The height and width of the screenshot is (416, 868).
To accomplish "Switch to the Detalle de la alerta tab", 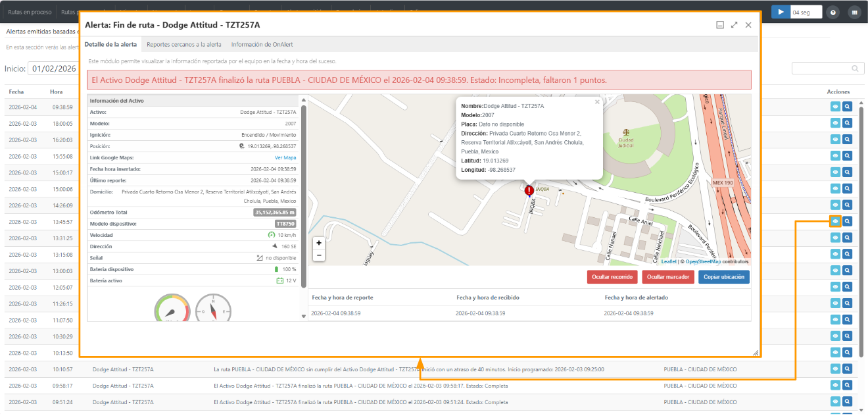I will (x=110, y=45).
